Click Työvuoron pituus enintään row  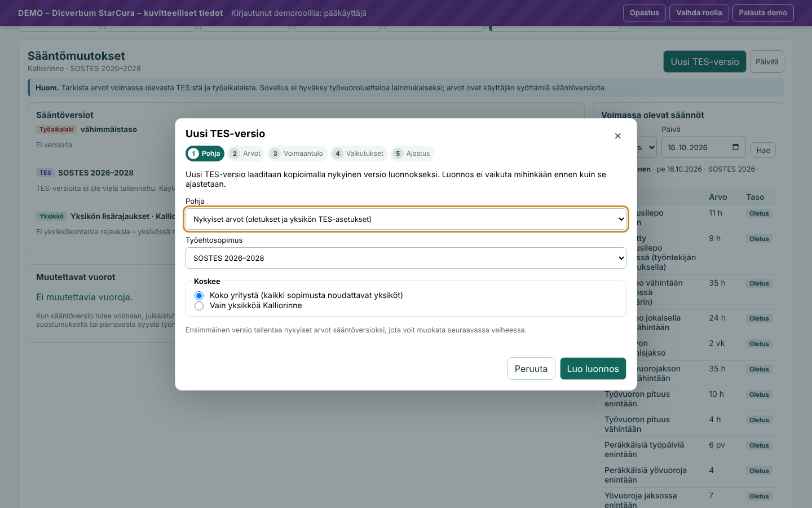(688, 398)
